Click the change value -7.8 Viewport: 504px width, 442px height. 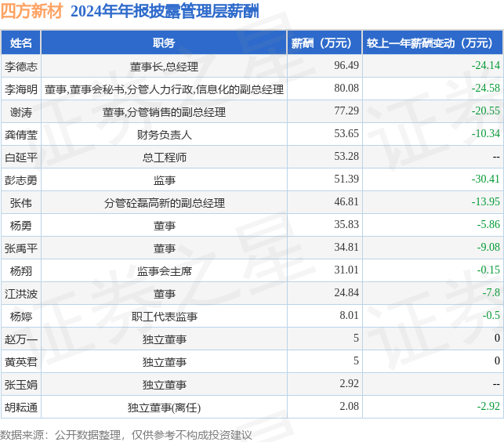491,293
